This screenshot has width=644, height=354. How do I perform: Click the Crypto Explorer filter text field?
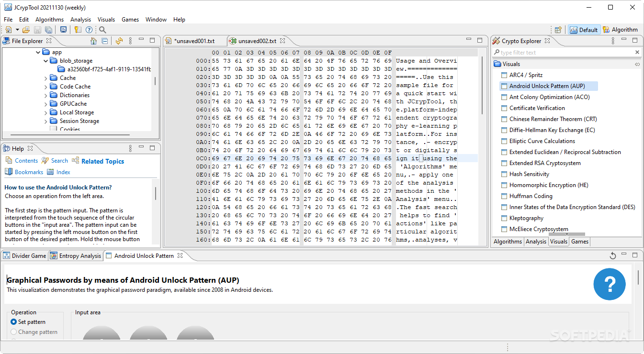coord(563,53)
